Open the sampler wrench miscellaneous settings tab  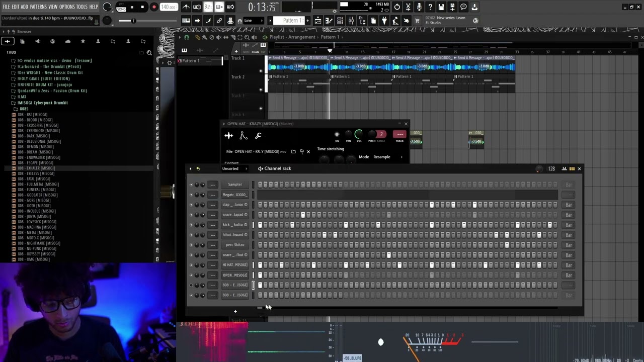pos(258,135)
